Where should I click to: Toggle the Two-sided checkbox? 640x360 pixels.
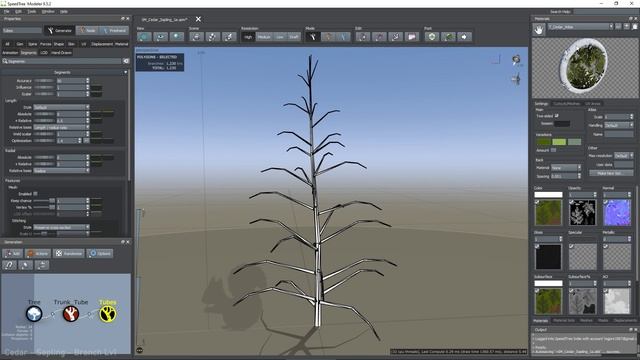(557, 116)
